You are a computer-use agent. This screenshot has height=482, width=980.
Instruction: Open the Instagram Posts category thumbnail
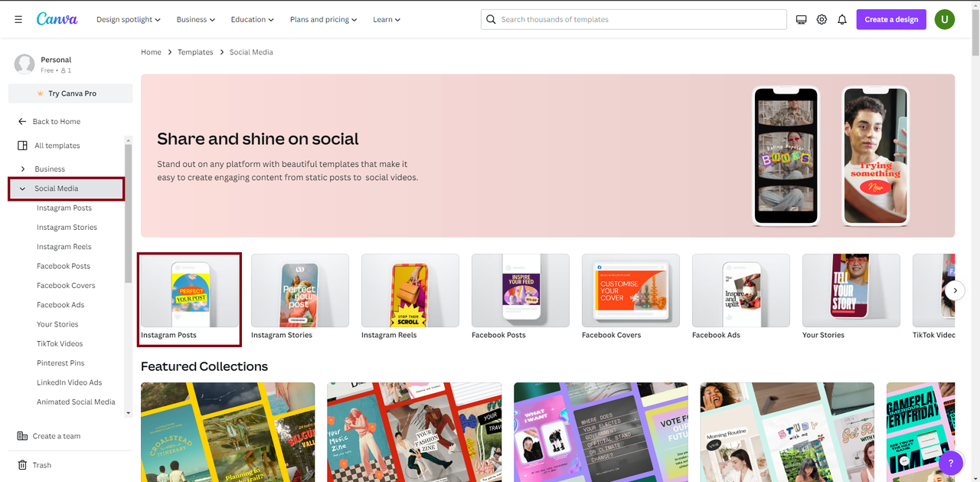(190, 290)
